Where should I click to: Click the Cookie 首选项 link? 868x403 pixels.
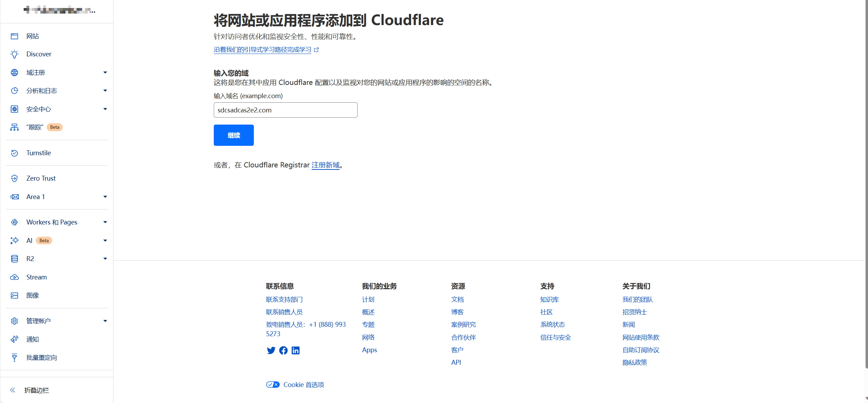tap(304, 385)
